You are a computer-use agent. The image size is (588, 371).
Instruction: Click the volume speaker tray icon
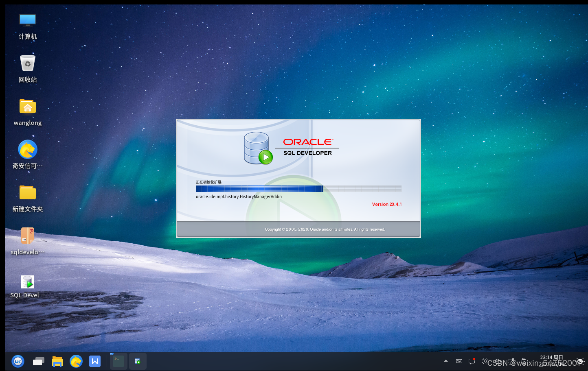click(x=484, y=361)
